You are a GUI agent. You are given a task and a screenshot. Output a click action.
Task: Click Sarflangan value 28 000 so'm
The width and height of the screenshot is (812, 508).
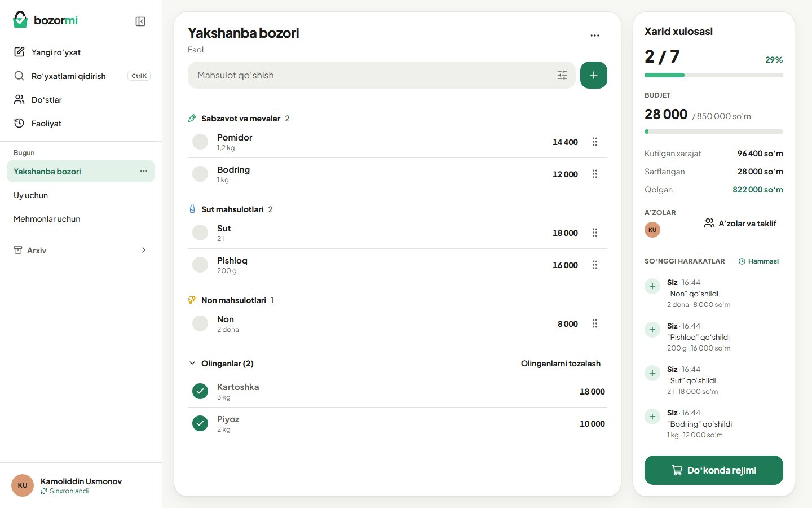(760, 172)
